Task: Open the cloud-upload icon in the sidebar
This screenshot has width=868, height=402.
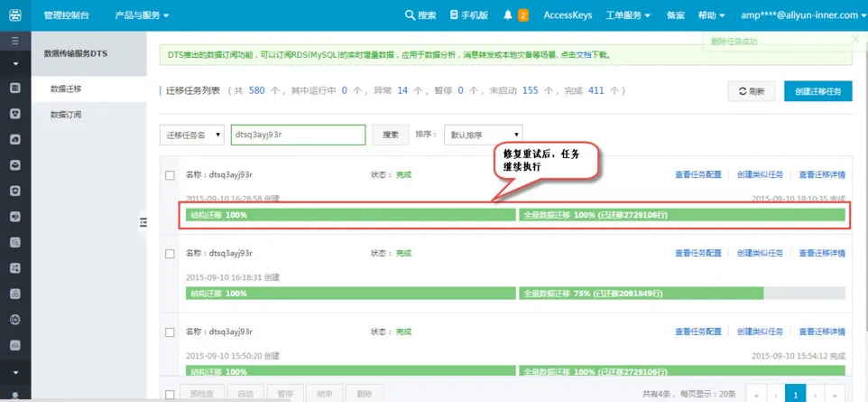Action: (x=15, y=140)
